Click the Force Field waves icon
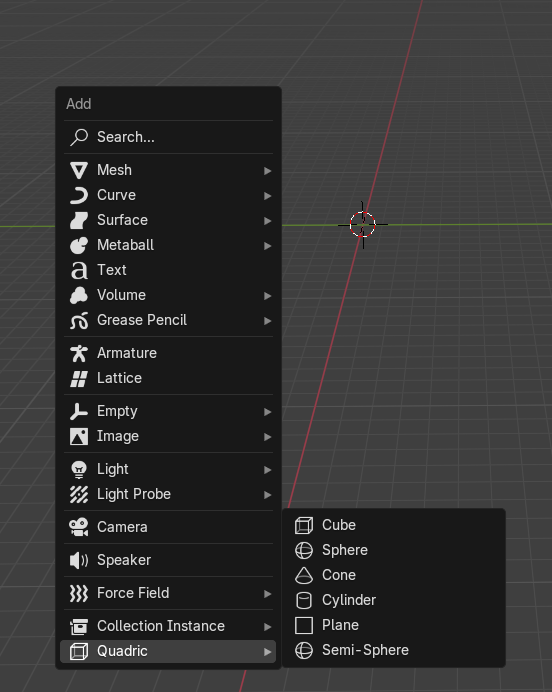This screenshot has height=692, width=552. pyautogui.click(x=79, y=594)
